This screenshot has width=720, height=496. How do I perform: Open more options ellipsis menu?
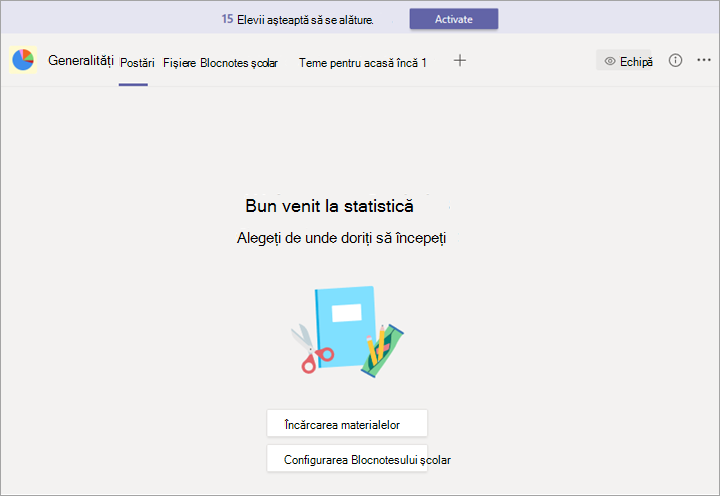pos(704,60)
